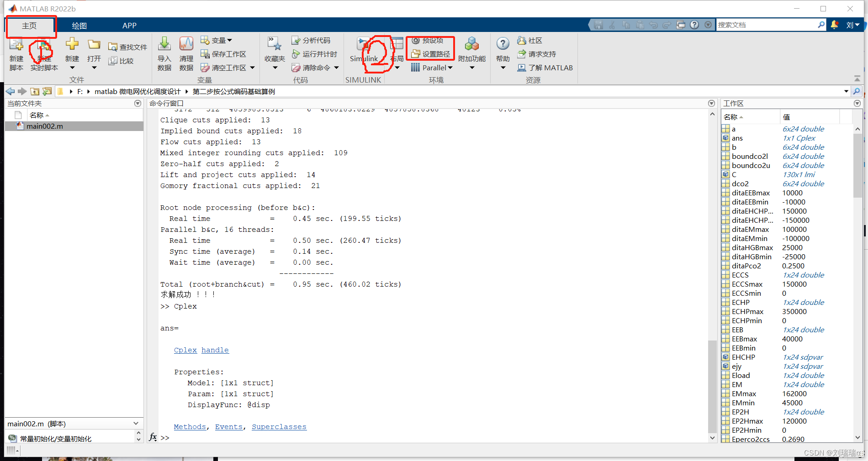Collapse the main002.m details panel
868x461 pixels.
(136, 424)
